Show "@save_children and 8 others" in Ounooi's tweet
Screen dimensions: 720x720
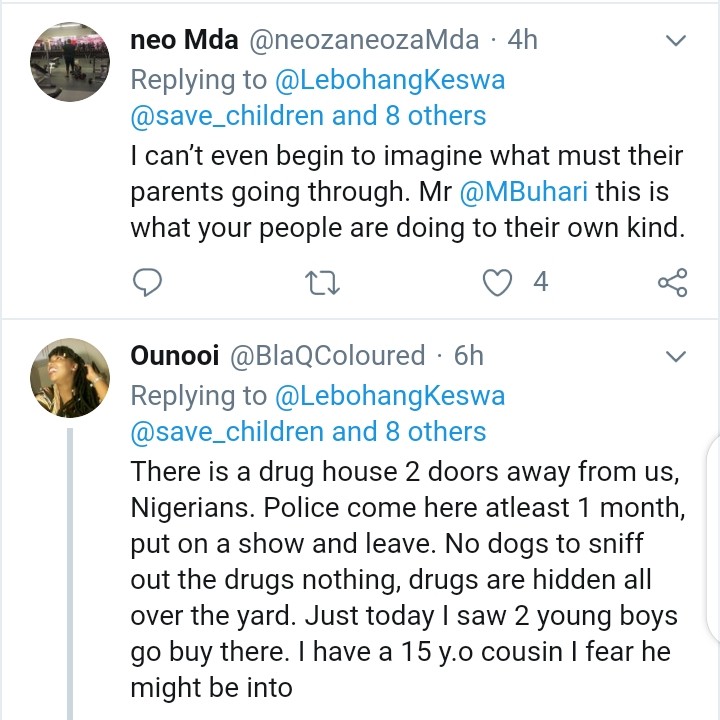tap(308, 432)
